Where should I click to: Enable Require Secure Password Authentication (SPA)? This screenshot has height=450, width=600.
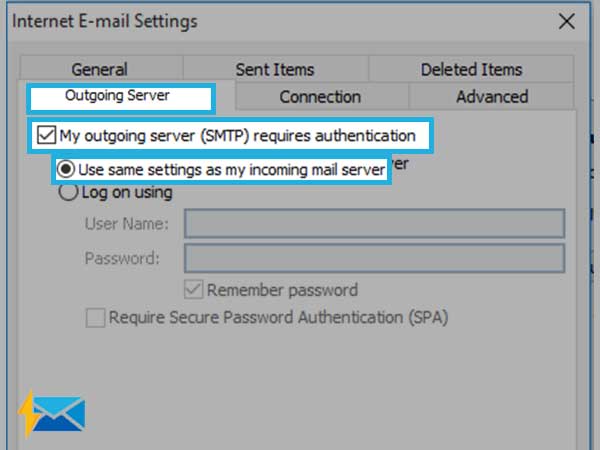(95, 318)
